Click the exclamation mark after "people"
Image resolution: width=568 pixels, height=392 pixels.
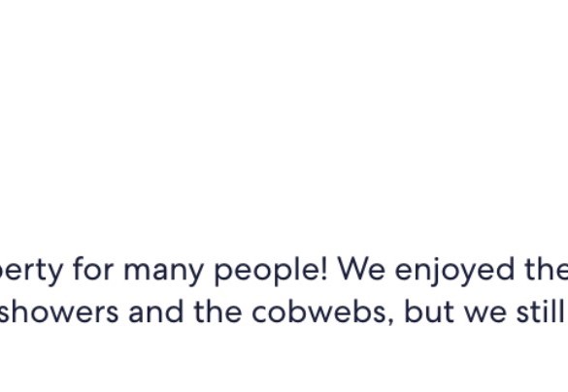coord(324,268)
